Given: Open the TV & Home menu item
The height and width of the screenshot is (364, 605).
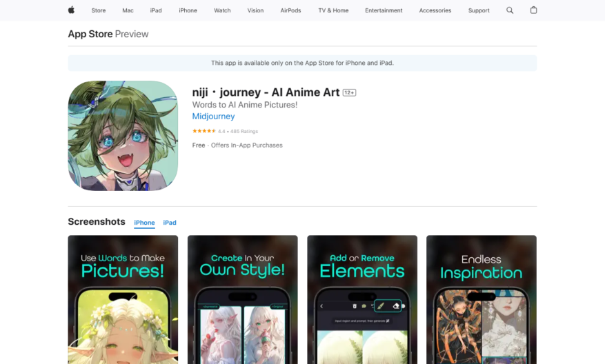Looking at the screenshot, I should pyautogui.click(x=333, y=10).
